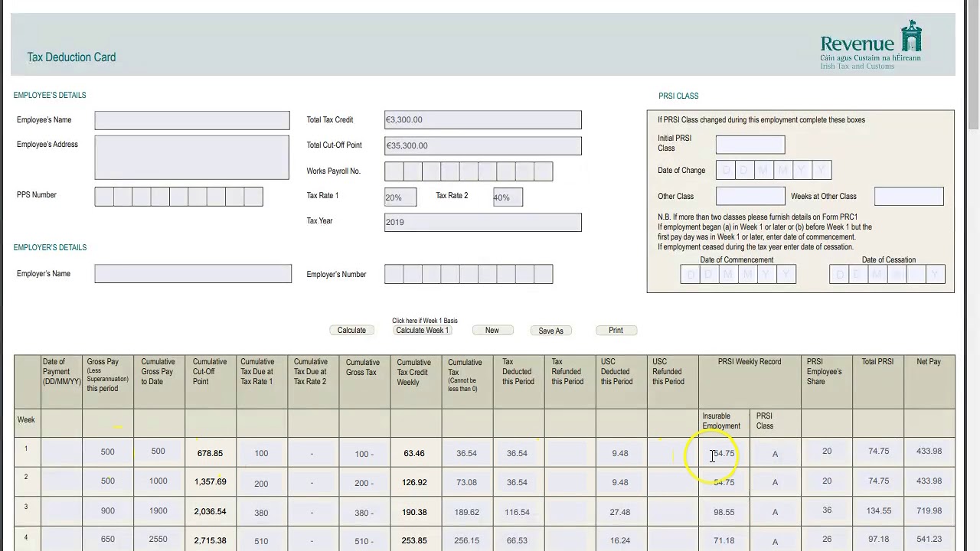This screenshot has width=980, height=551.
Task: Click the Total PRSI value 134.55
Action: pos(878,511)
